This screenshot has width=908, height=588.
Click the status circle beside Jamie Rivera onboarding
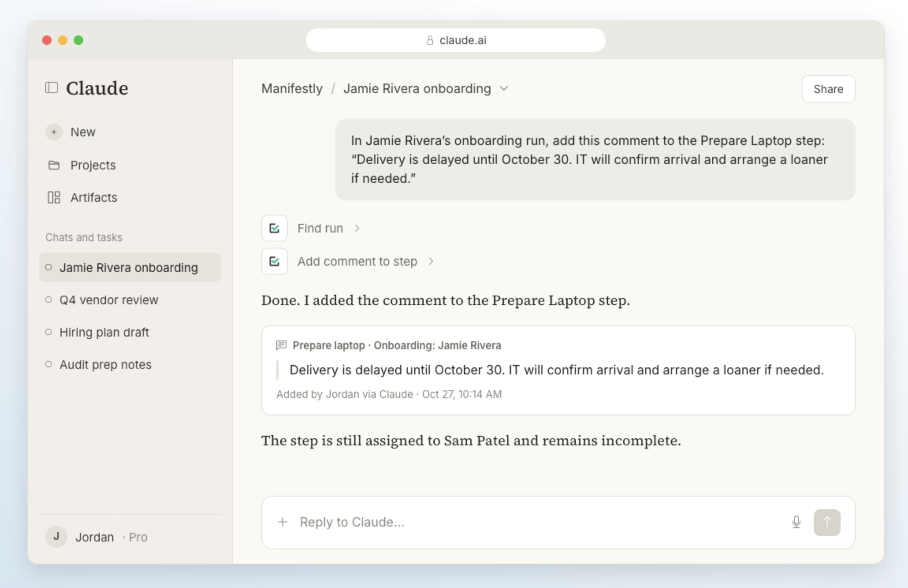(48, 267)
